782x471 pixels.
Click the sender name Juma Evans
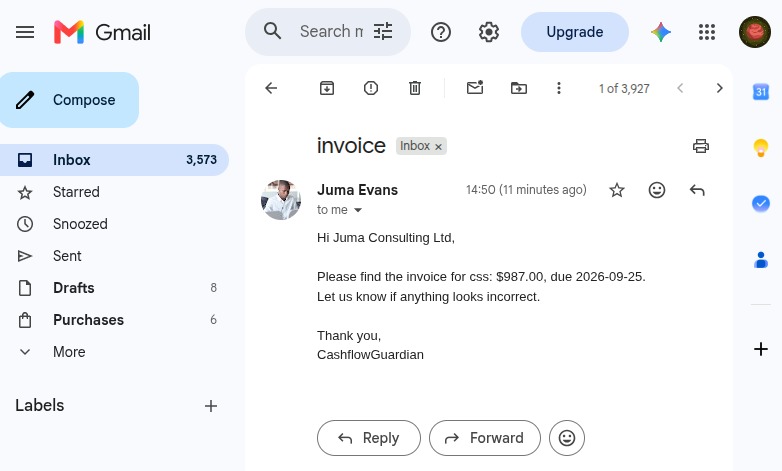point(357,190)
